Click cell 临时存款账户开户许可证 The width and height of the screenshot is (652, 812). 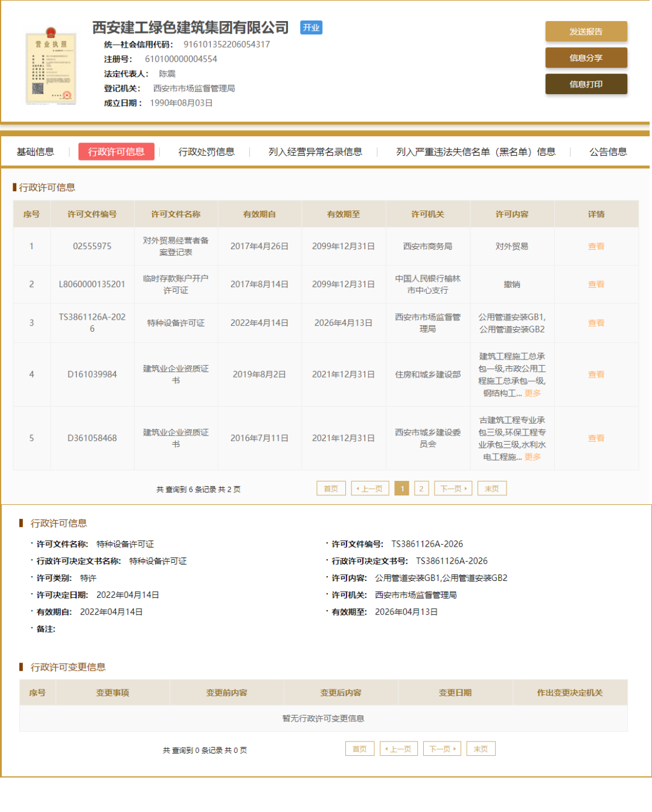click(176, 284)
